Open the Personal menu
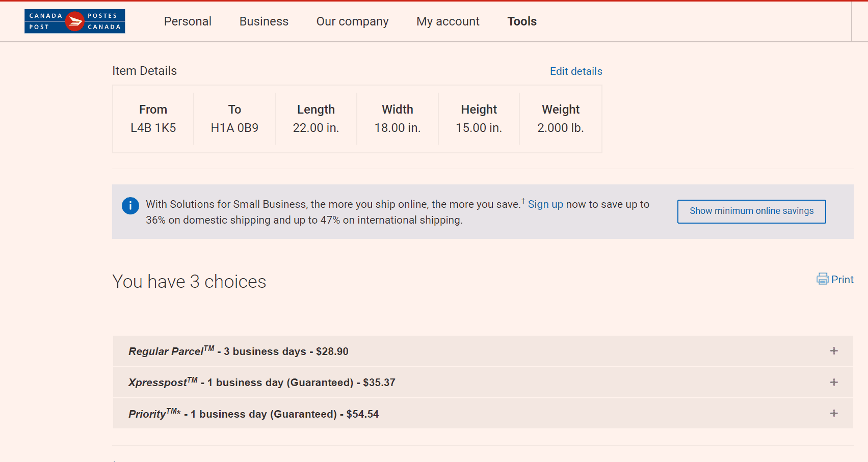 point(188,21)
